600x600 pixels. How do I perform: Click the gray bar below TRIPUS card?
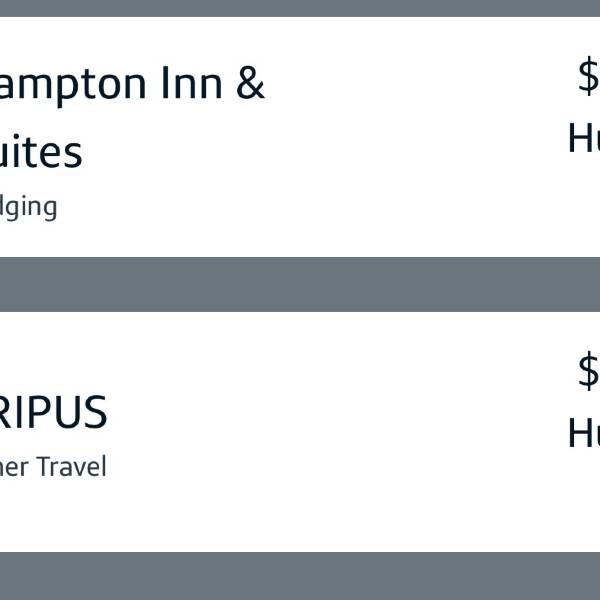tap(300, 576)
